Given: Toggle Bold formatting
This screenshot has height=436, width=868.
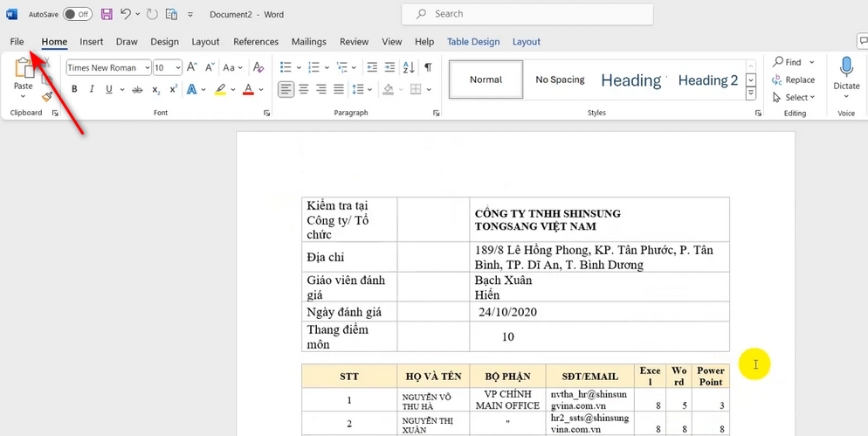Looking at the screenshot, I should pos(75,89).
